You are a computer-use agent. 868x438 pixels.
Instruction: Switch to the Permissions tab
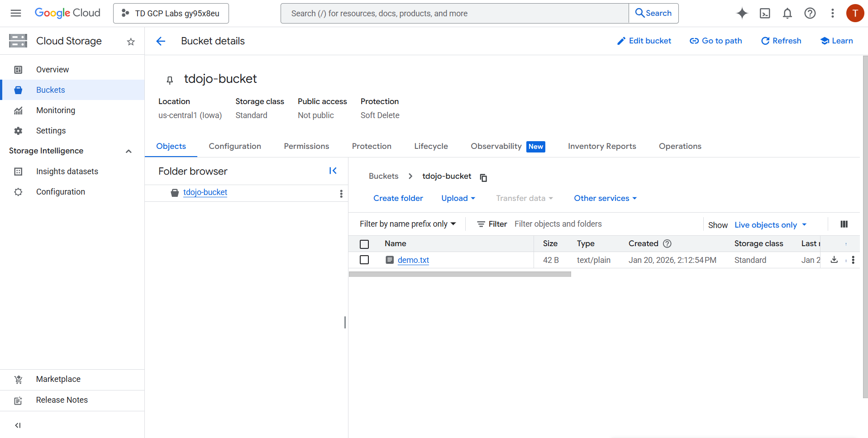point(306,146)
